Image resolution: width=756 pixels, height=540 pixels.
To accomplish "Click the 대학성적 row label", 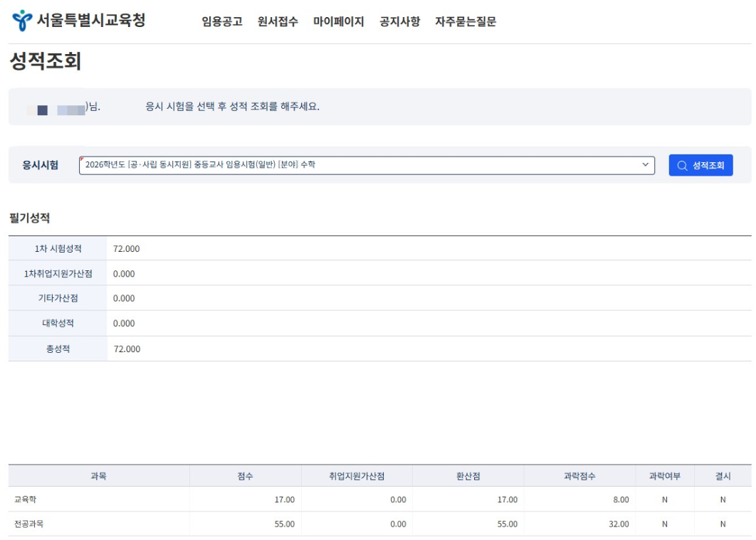I will pyautogui.click(x=58, y=323).
